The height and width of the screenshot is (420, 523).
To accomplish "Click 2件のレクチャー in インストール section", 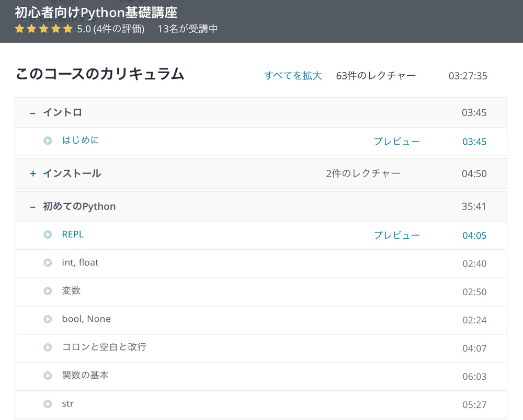I will (363, 173).
